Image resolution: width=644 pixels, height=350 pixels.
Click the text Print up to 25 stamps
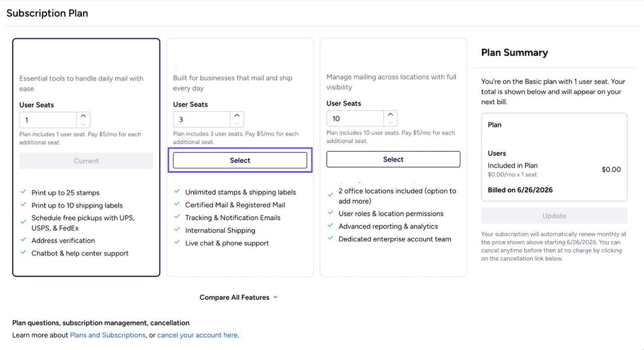(65, 193)
